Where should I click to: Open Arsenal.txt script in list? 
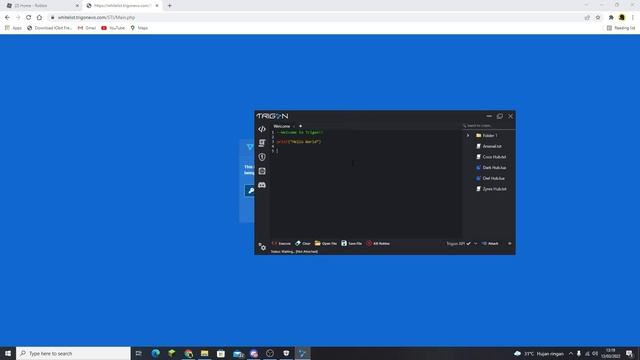point(489,146)
